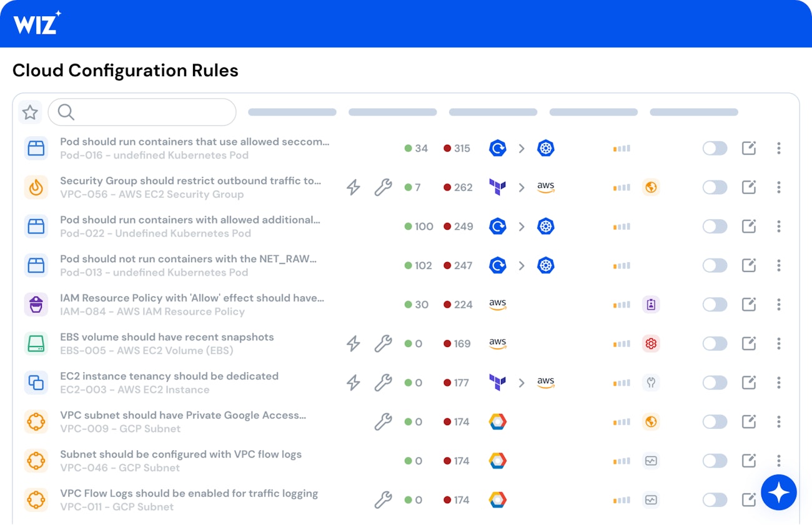Viewport: 812px width, 525px height.
Task: Select the lightning quick-remediation icon on VPC-056 rule
Action: tap(353, 187)
